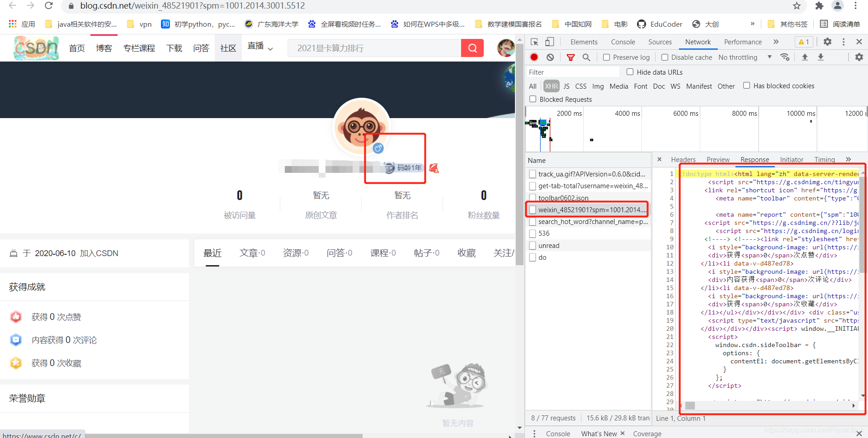Tick checkbox next to unread request
The width and height of the screenshot is (868, 438).
pyautogui.click(x=533, y=245)
